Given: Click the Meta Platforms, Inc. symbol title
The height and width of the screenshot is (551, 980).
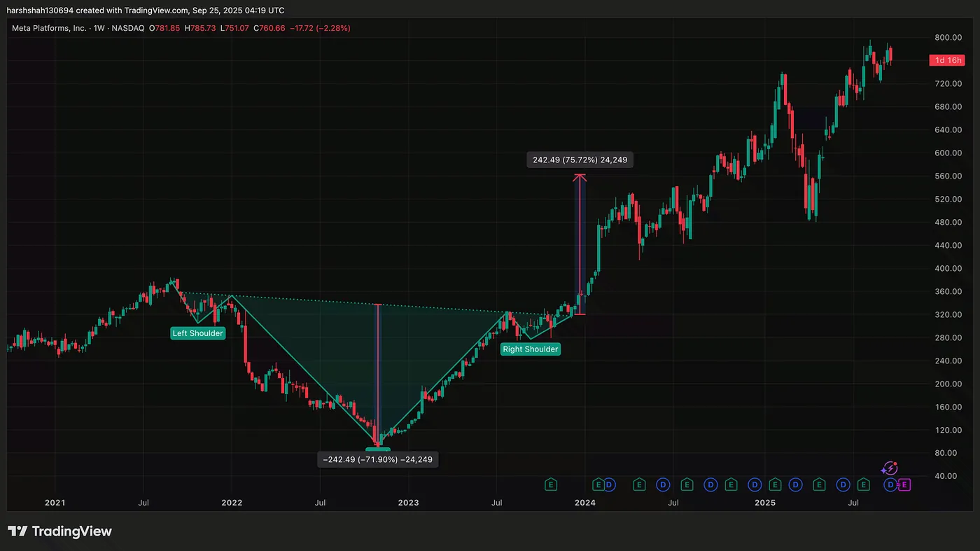Looking at the screenshot, I should [49, 28].
